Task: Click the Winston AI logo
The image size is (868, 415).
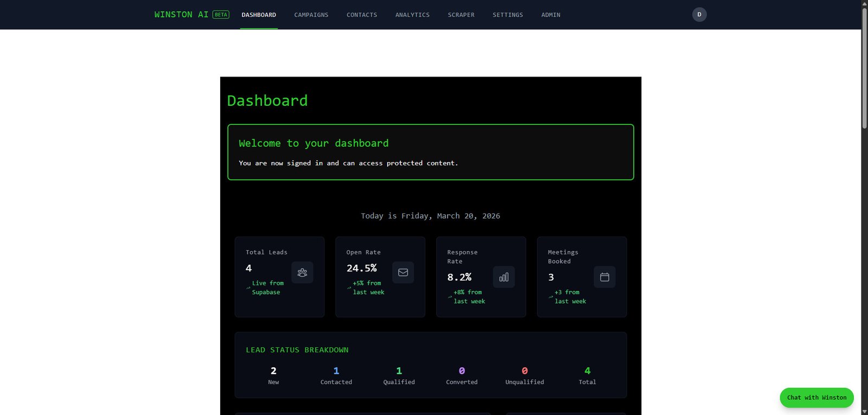Action: click(x=181, y=15)
